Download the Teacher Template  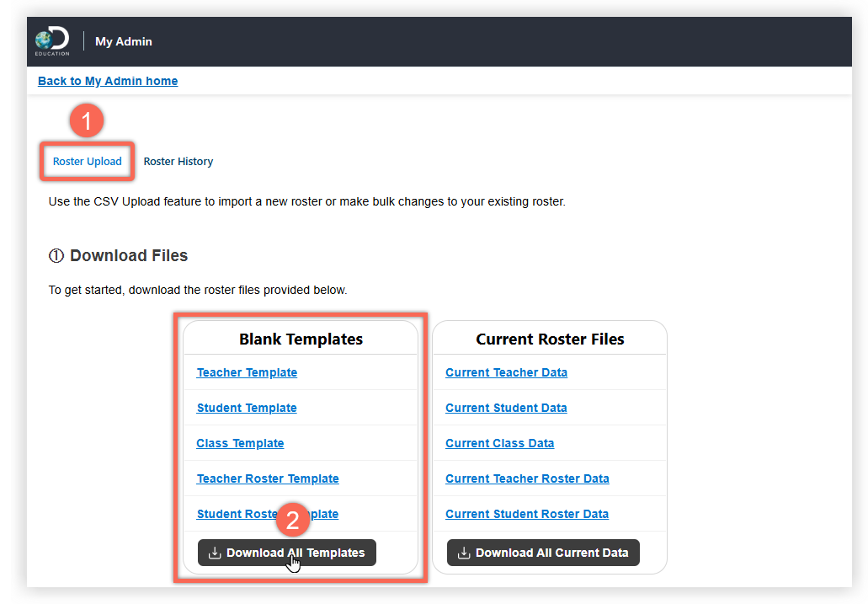coord(247,372)
